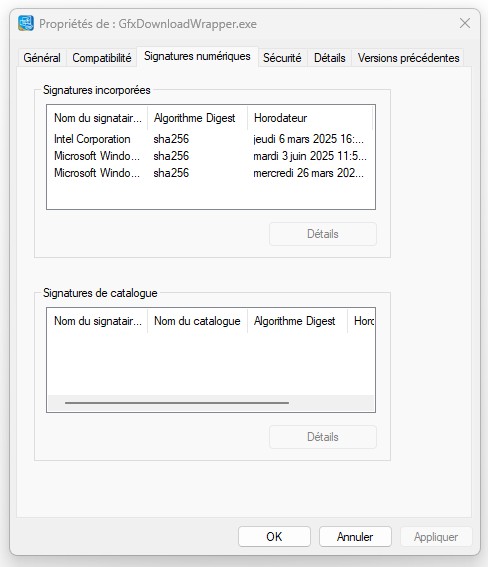Click the Algorithme Digest header in Signatures incorporées

tap(197, 118)
